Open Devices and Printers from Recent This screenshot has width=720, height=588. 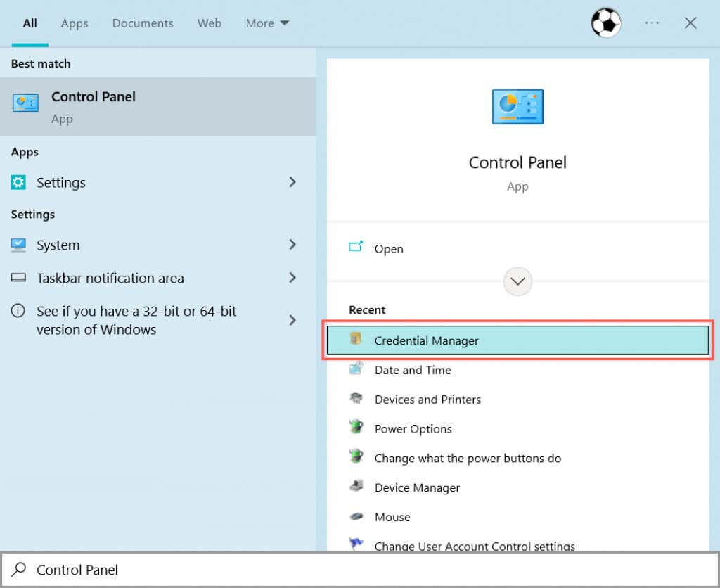pyautogui.click(x=517, y=400)
